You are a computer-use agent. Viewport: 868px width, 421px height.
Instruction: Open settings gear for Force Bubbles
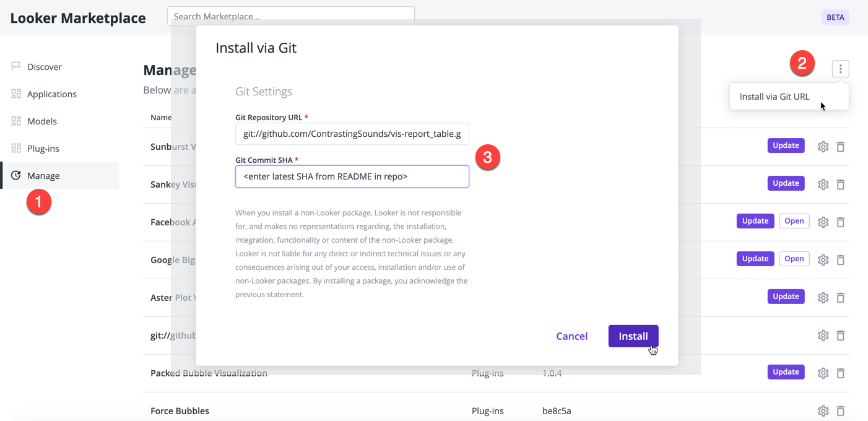point(823,411)
